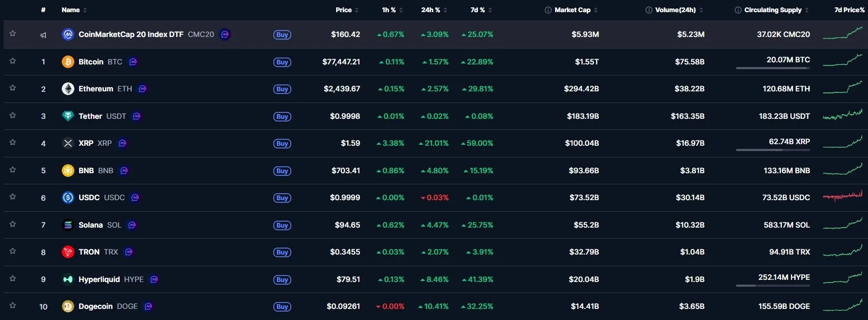This screenshot has width=868, height=320.
Task: Click Buy button for Dogecoin
Action: (282, 307)
